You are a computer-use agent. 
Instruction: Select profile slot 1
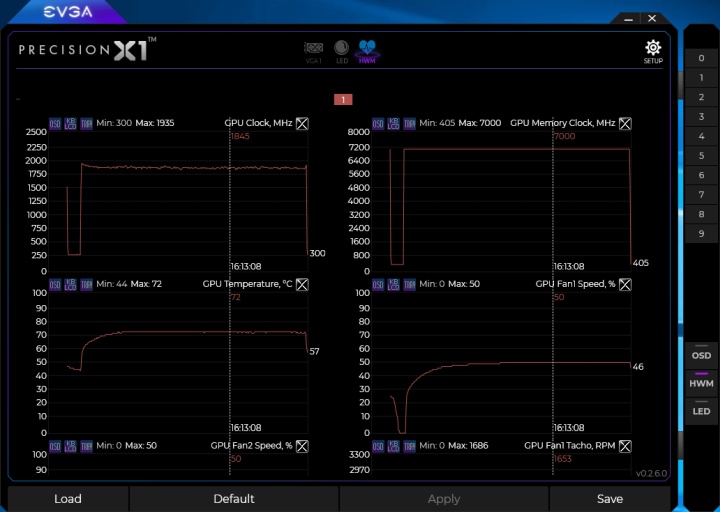click(701, 78)
